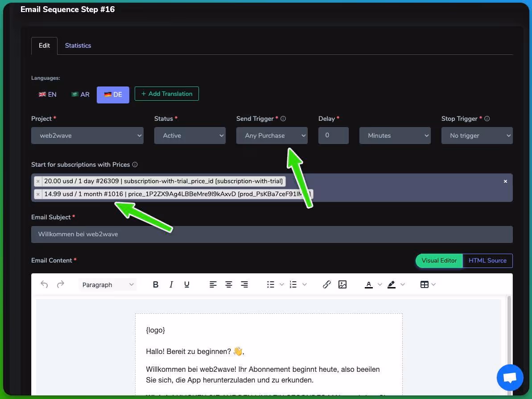The height and width of the screenshot is (399, 532).
Task: Center align text
Action: click(229, 284)
